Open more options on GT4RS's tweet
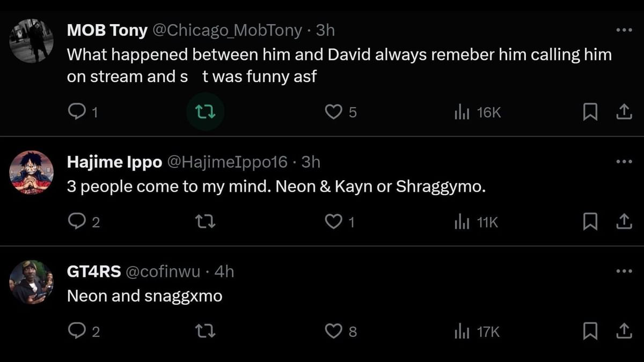 (624, 271)
